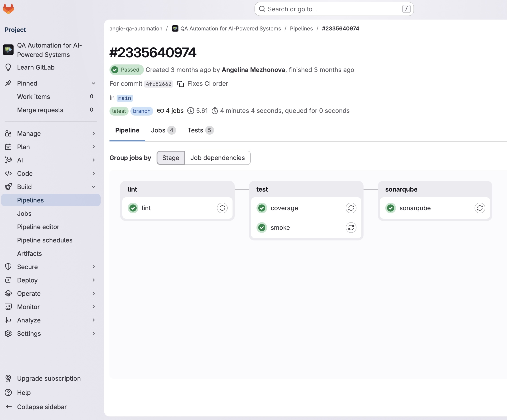Click the Learn GitLab lightbulb icon
The image size is (507, 420).
coord(8,67)
